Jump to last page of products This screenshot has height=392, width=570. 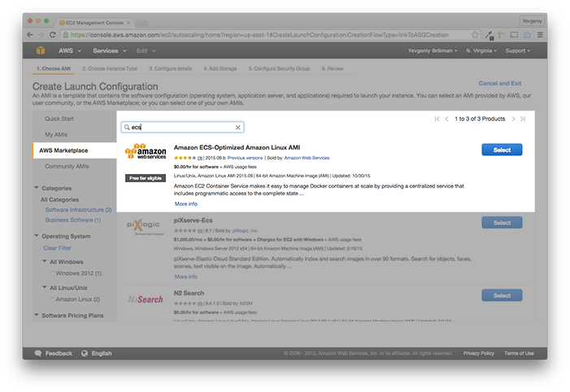523,119
